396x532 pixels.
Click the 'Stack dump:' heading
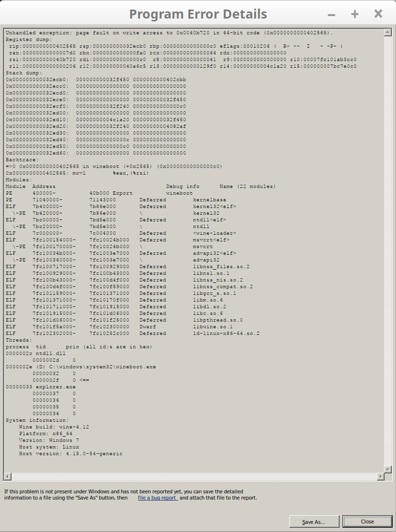click(x=24, y=73)
